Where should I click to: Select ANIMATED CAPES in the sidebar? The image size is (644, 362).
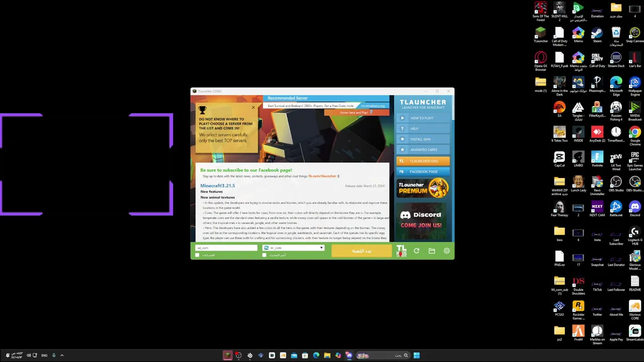(x=423, y=150)
